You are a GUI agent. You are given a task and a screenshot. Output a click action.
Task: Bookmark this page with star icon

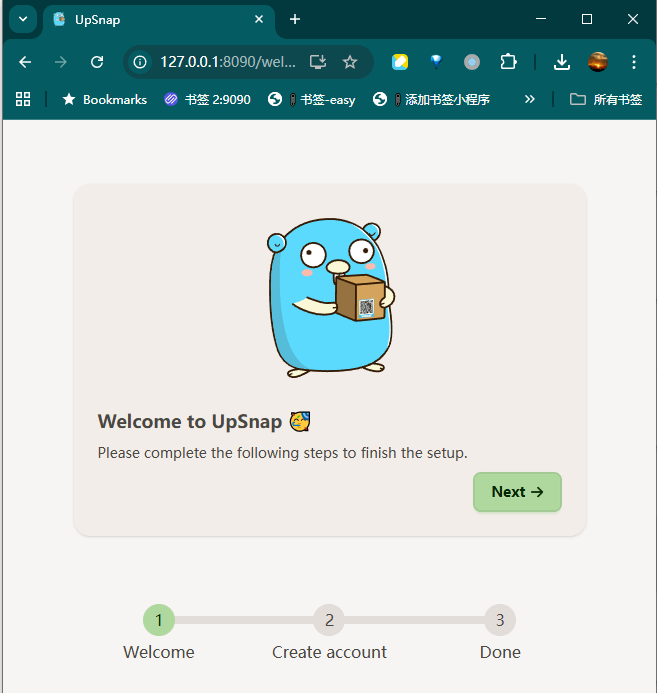[350, 62]
